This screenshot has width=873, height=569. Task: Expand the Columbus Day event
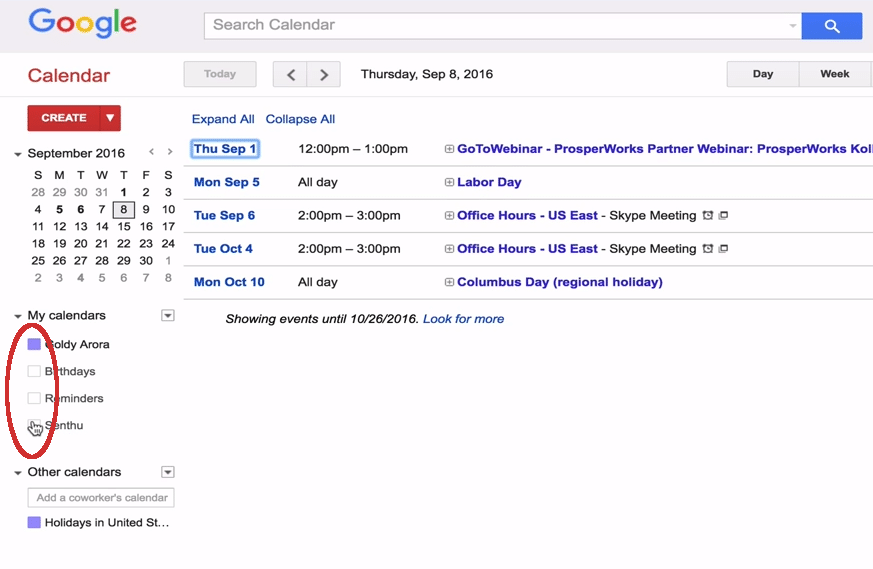tap(449, 282)
